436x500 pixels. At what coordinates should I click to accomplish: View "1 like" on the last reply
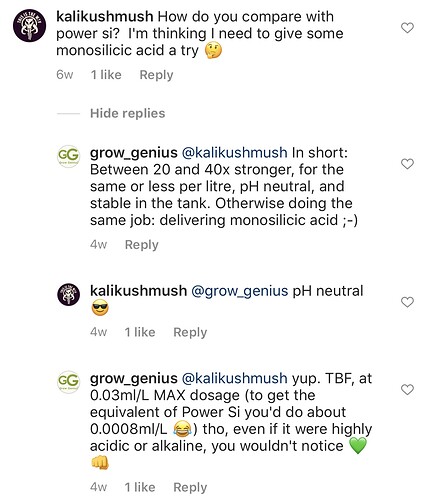coord(140,487)
